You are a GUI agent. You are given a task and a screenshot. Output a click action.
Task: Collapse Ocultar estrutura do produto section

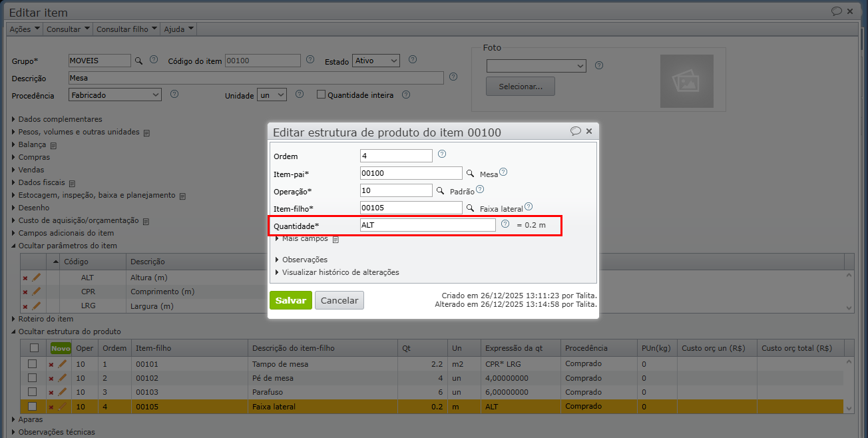[x=67, y=331]
